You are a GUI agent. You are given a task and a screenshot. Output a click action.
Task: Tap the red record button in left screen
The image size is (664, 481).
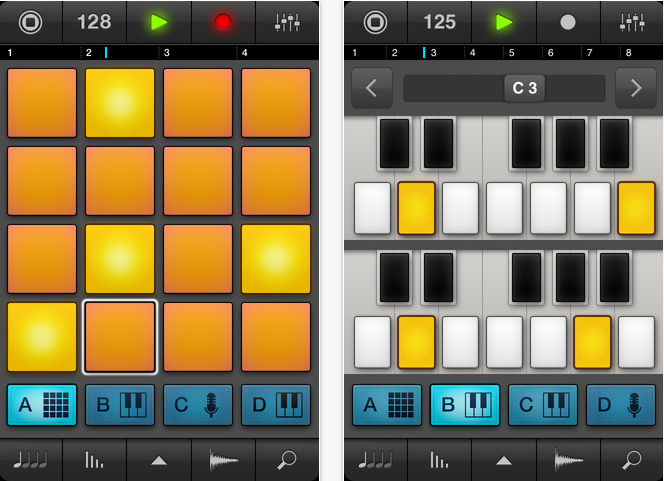(x=223, y=22)
